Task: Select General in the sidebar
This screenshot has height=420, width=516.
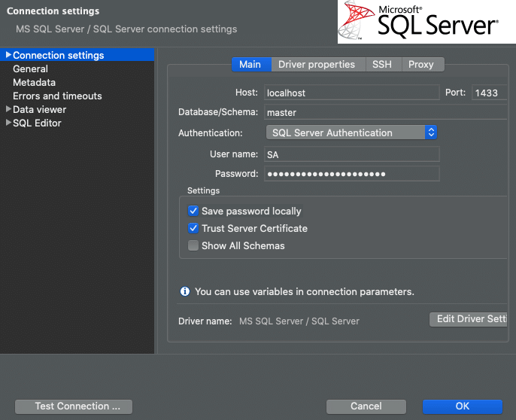Action: point(31,68)
